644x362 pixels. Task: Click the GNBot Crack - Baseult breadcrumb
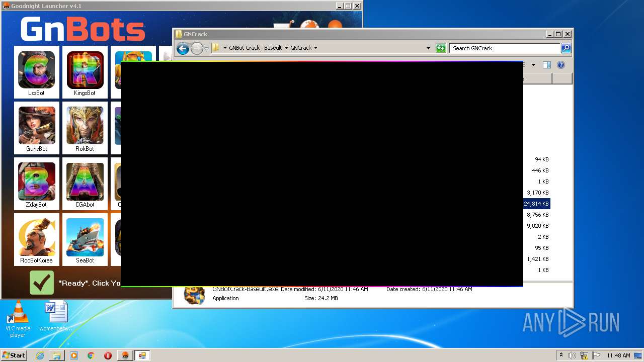pyautogui.click(x=256, y=48)
